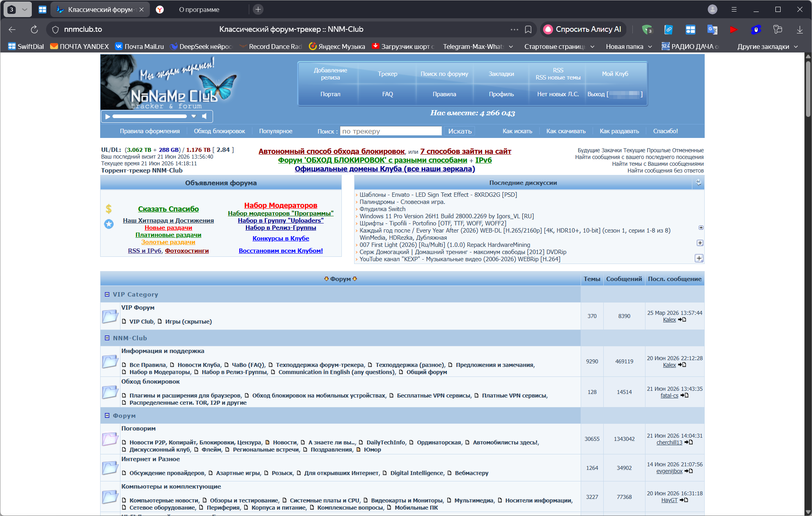Viewport: 812px width, 516px height.
Task: Open Официальные домены Клуба link
Action: [385, 169]
